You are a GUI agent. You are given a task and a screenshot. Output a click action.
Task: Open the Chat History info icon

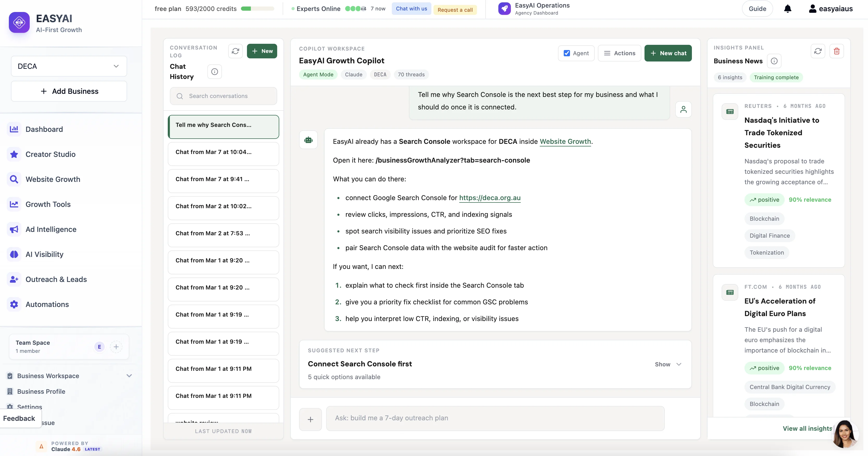(214, 71)
